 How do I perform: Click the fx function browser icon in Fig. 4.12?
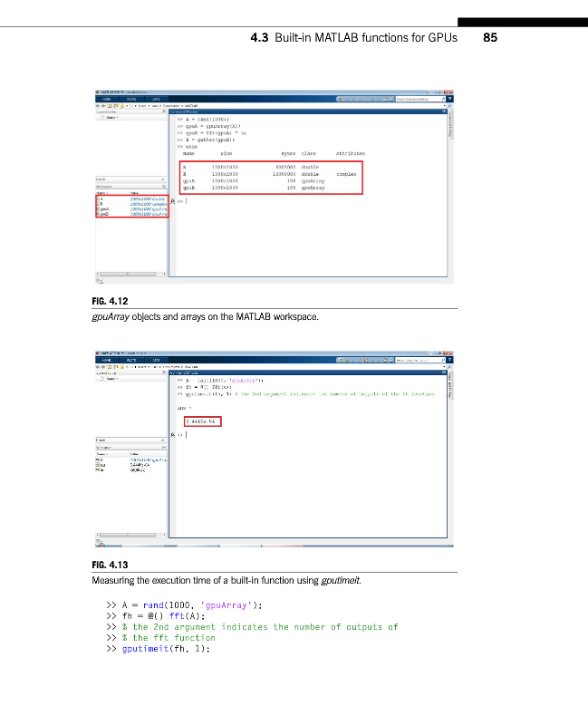[172, 200]
